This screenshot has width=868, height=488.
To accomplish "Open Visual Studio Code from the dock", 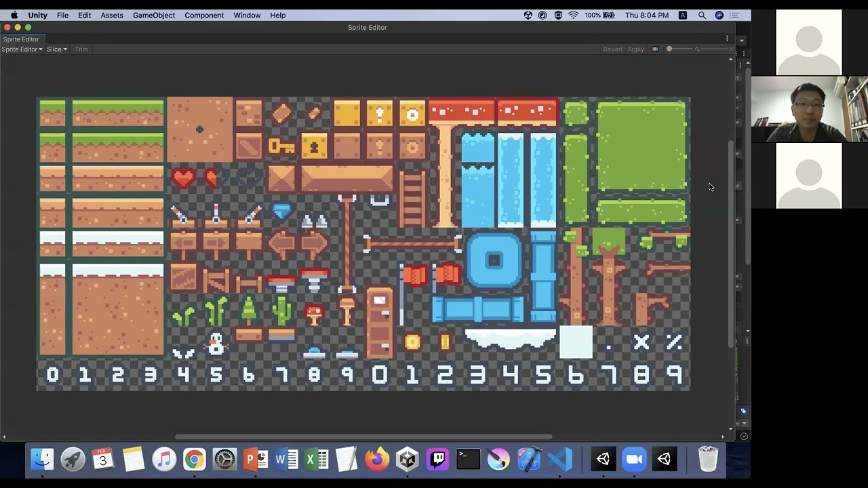I will (x=560, y=460).
